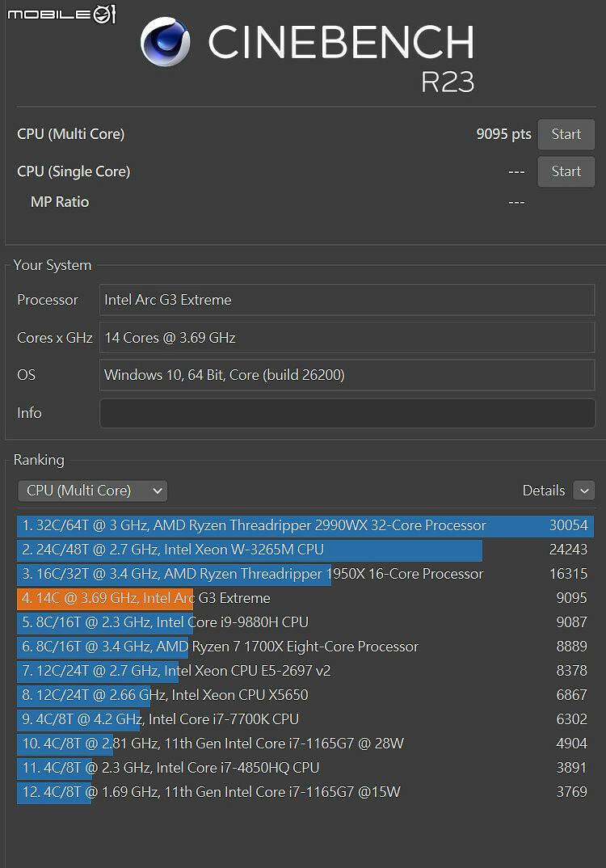Select highlighted row Intel Arc G3 Extreme
The width and height of the screenshot is (606, 868).
pyautogui.click(x=305, y=598)
